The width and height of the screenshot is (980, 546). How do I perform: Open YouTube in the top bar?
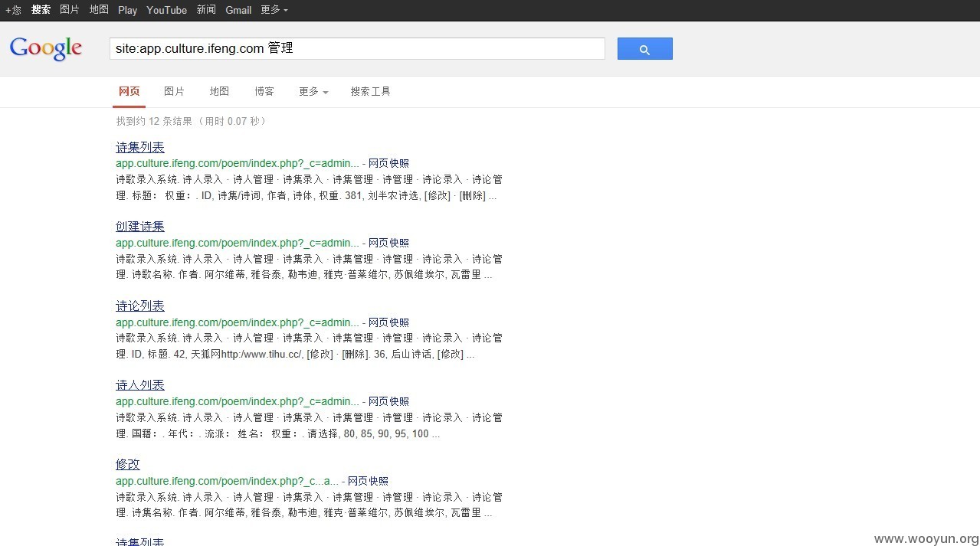point(167,10)
